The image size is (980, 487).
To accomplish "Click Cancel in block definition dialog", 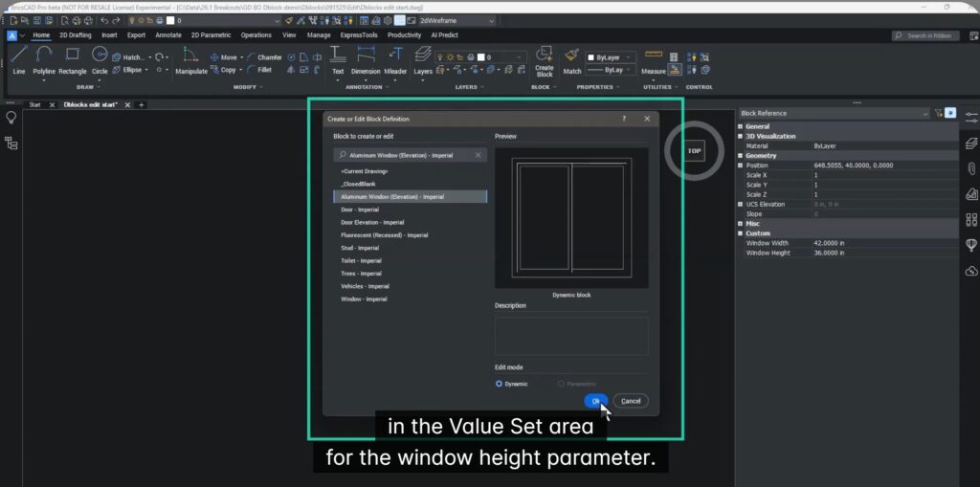I will coord(631,401).
